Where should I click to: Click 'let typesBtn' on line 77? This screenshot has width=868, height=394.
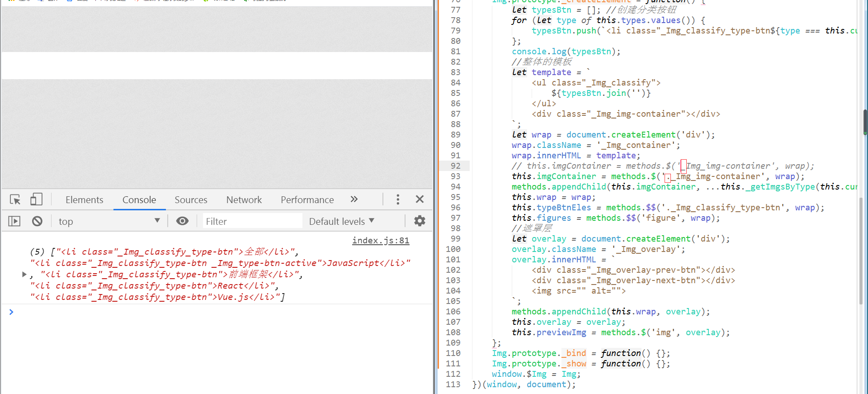541,10
